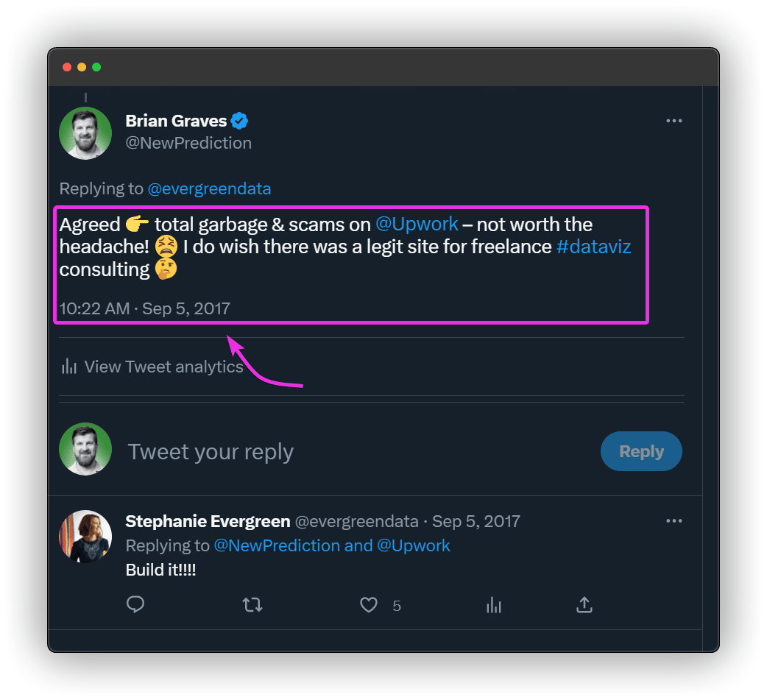This screenshot has width=767, height=700.
Task: Follow the @Upwork mention in the tweet text
Action: click(417, 224)
